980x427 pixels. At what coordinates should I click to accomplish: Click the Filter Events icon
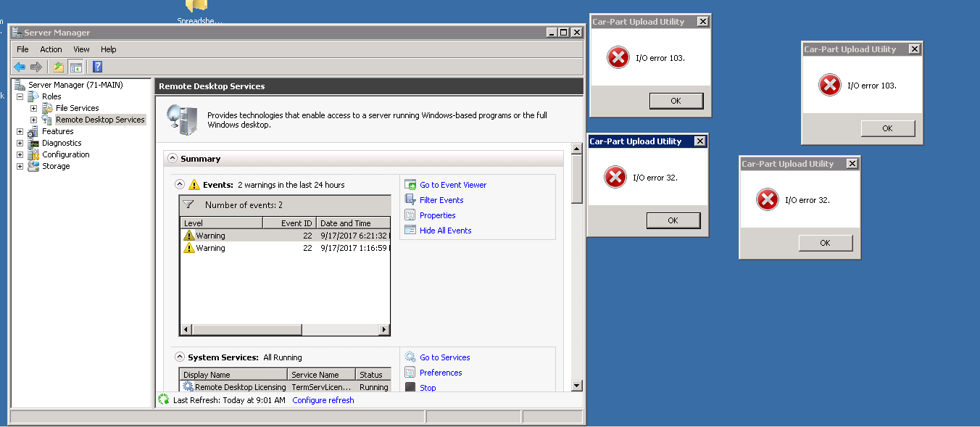[410, 200]
